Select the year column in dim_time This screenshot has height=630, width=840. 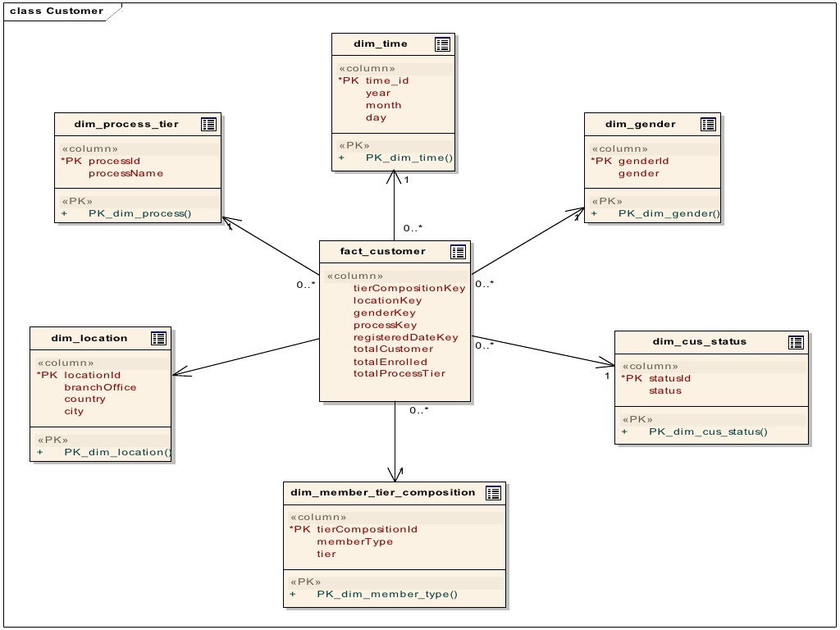click(x=378, y=94)
